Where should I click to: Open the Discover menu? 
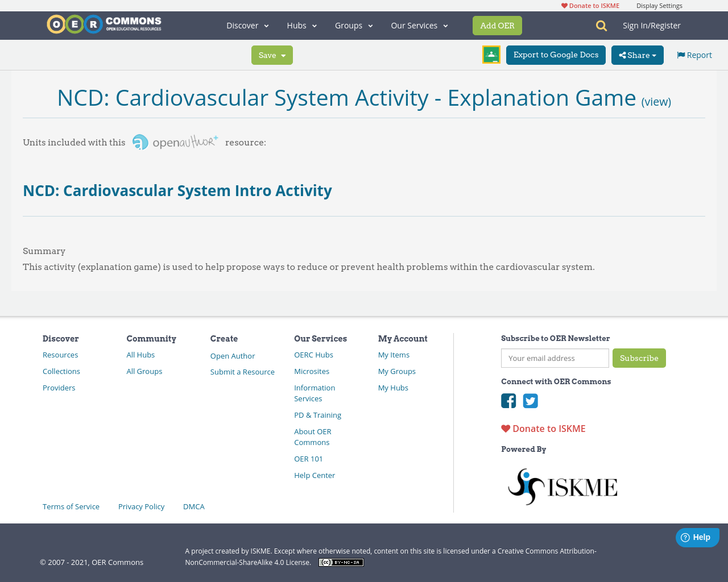(247, 25)
